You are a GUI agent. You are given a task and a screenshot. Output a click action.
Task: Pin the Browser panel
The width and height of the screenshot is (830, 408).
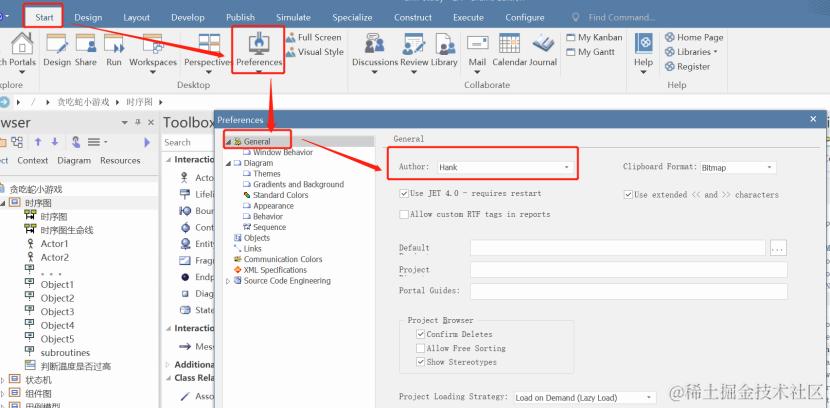pyautogui.click(x=138, y=123)
